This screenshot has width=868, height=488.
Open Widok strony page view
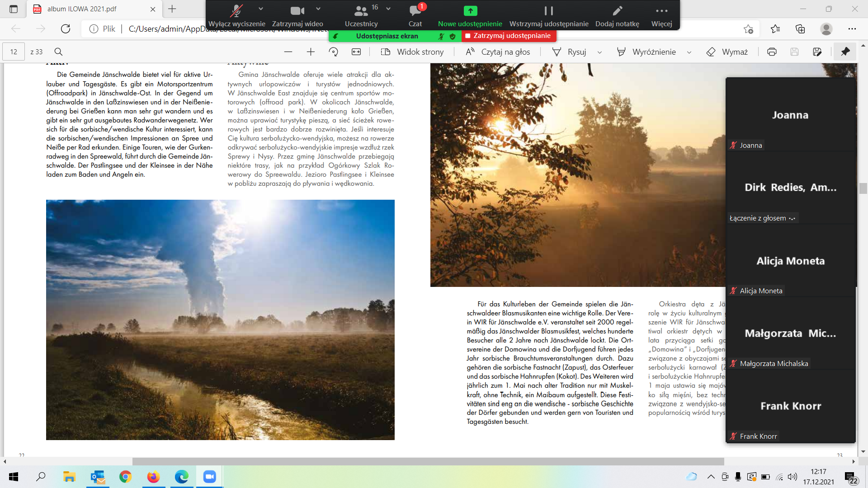[x=412, y=52]
